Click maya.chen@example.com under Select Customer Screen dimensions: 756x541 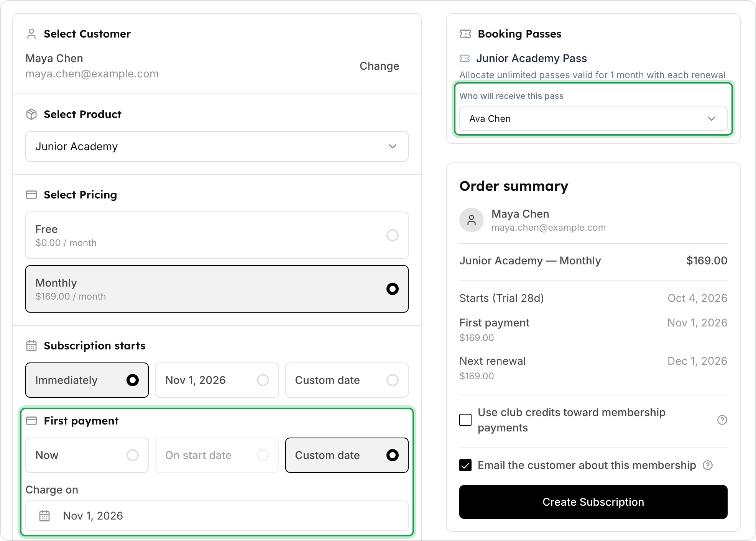(x=92, y=74)
